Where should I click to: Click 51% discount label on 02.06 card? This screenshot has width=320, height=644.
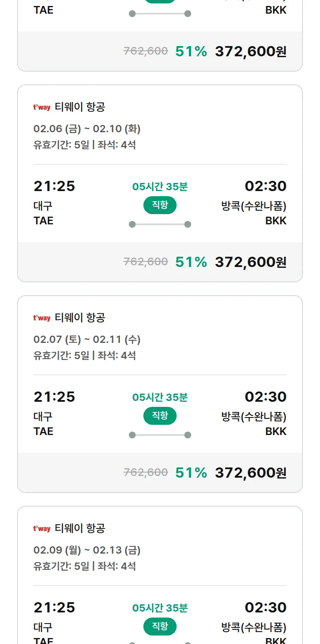[x=191, y=262]
